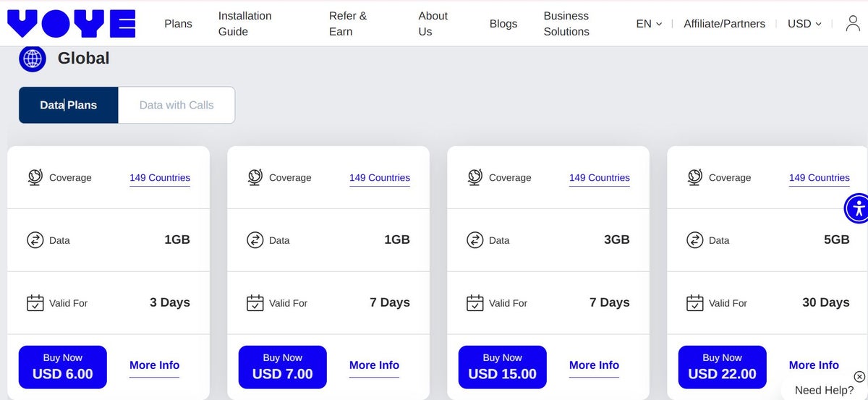Open the USD currency dropdown
Image resolution: width=868 pixels, height=400 pixels.
[804, 24]
